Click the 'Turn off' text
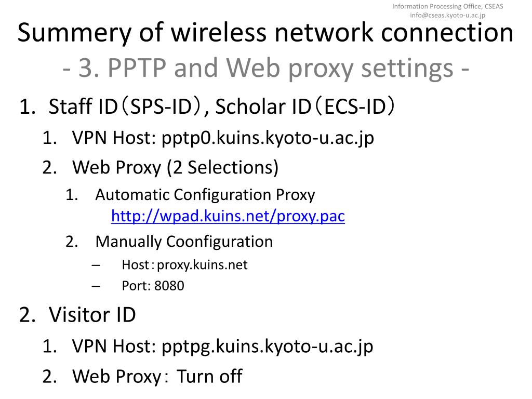The image size is (532, 399). (x=210, y=376)
